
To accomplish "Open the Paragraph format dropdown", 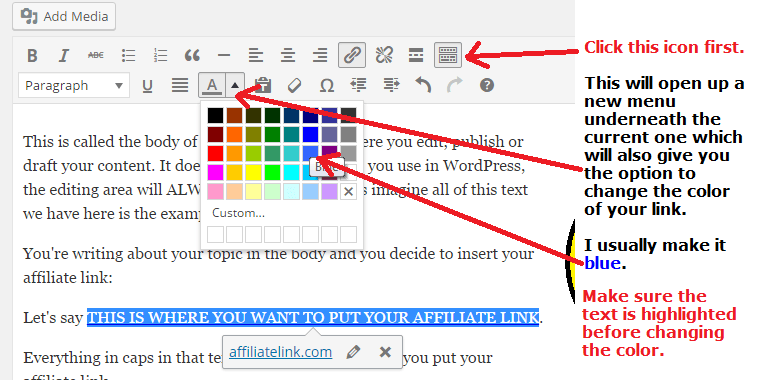I will [74, 85].
